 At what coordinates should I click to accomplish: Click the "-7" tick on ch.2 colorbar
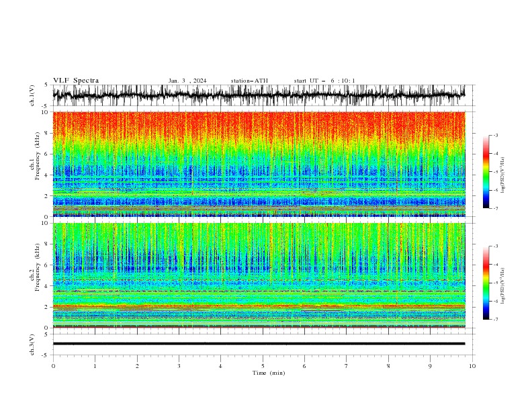point(495,320)
